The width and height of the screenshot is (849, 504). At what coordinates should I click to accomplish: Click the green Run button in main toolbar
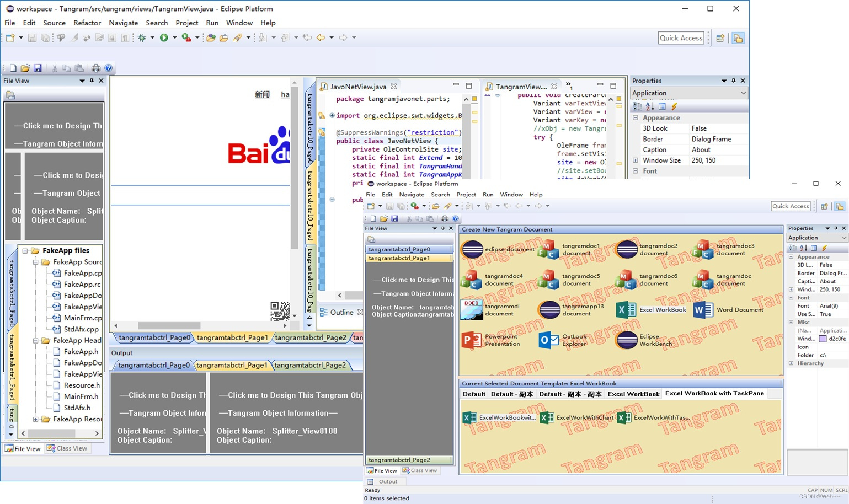tap(164, 37)
